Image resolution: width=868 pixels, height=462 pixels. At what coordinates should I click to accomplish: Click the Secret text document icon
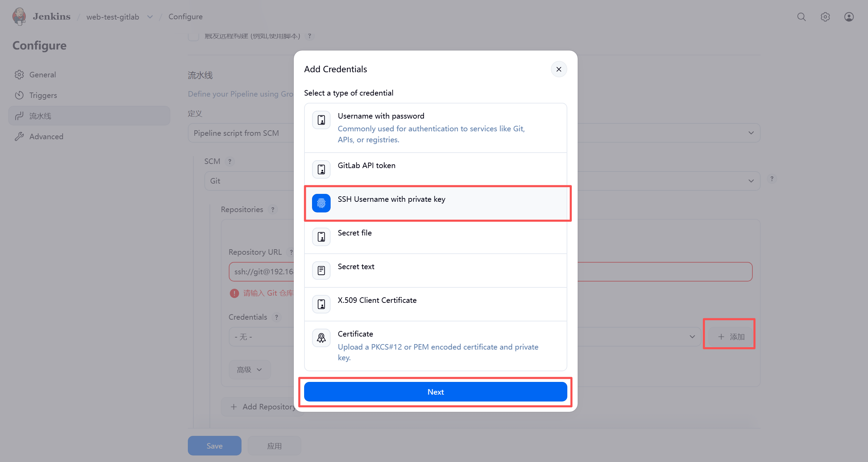321,271
